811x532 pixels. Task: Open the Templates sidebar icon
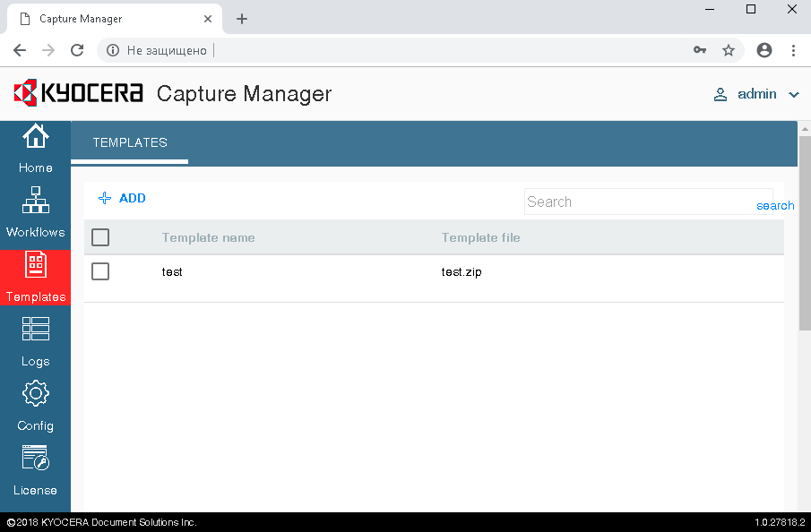(36, 265)
